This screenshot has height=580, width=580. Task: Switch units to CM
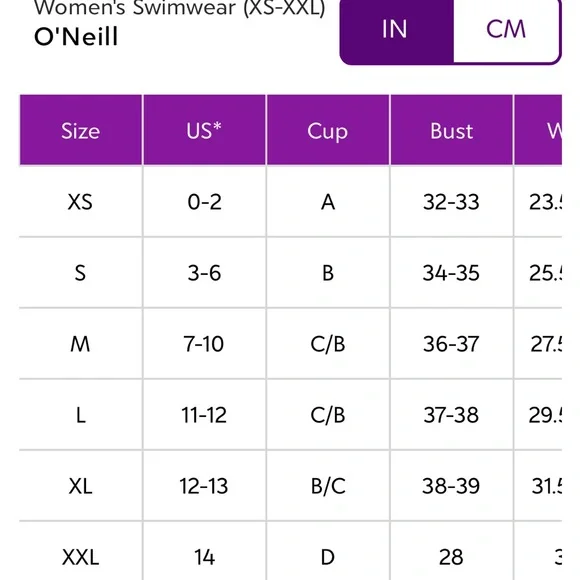coord(506,30)
